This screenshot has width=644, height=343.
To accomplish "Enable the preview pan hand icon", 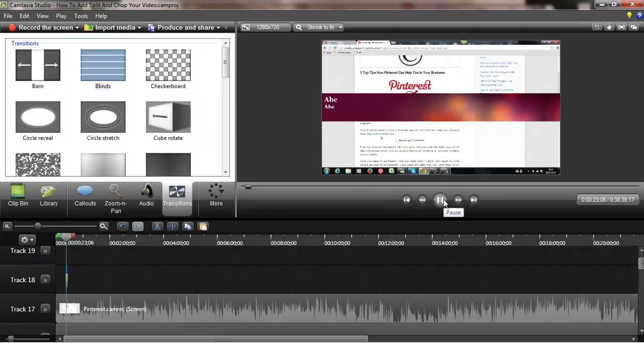I will coord(609,27).
